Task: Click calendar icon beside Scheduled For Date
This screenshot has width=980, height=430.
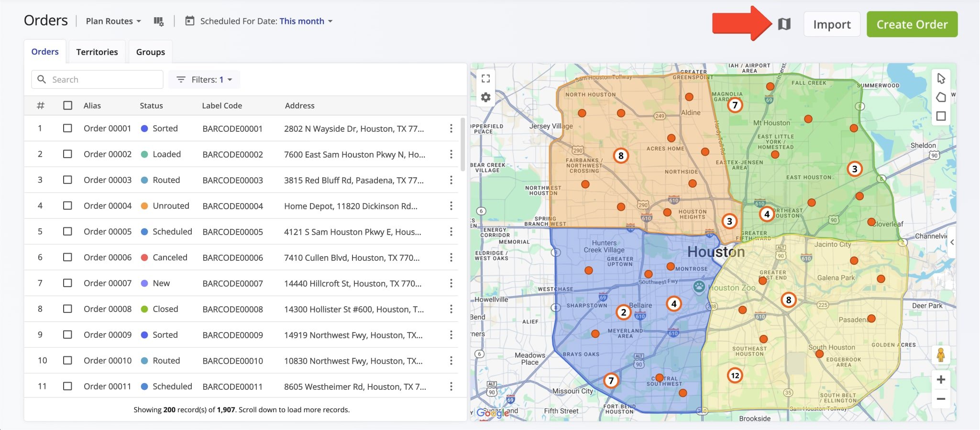Action: [x=190, y=21]
